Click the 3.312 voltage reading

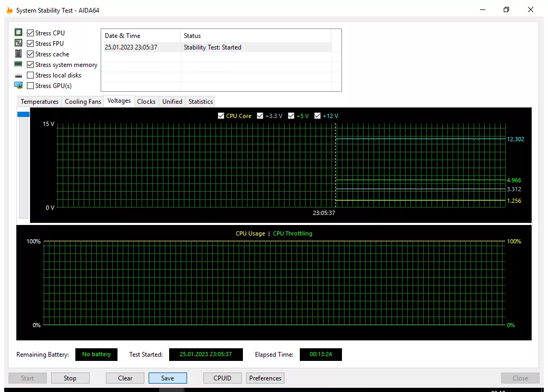[x=514, y=189]
